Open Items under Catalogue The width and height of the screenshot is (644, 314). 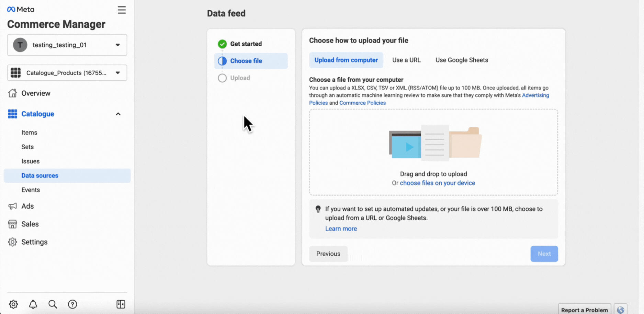(x=29, y=132)
